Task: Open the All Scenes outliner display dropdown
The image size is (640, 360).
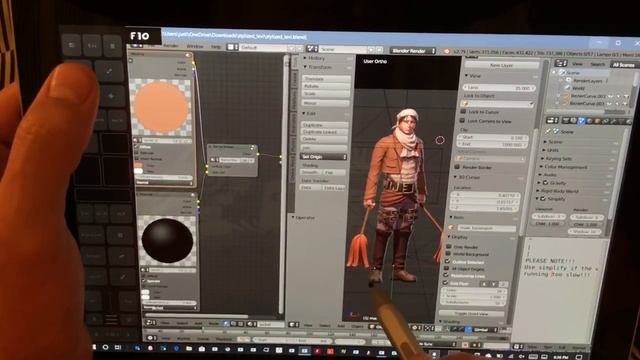Action: 624,65
